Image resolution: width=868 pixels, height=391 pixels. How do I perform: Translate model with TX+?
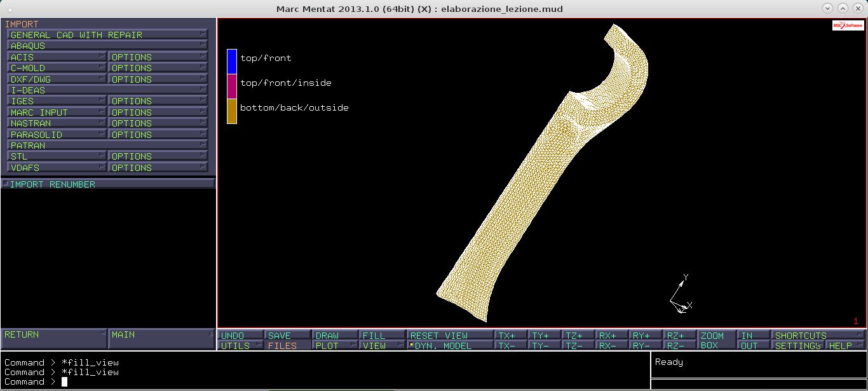pos(512,335)
